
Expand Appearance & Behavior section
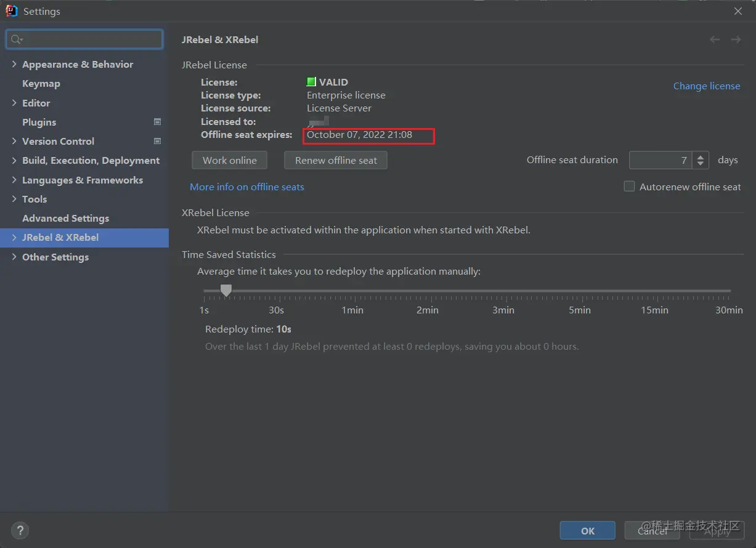coord(14,64)
